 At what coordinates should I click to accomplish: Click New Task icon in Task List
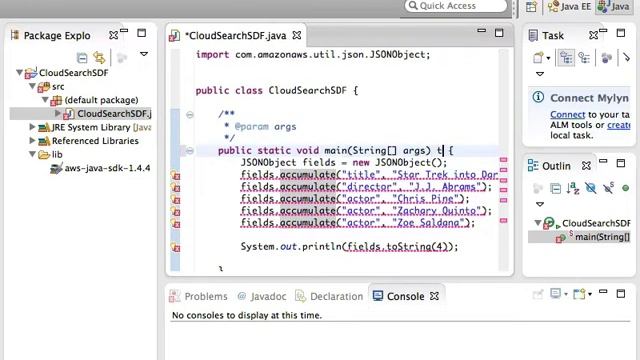point(538,58)
